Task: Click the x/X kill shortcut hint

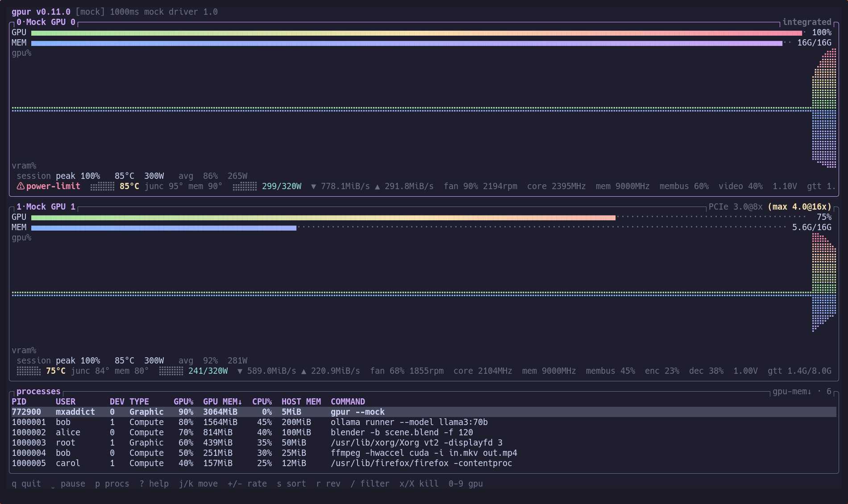Action: tap(419, 483)
